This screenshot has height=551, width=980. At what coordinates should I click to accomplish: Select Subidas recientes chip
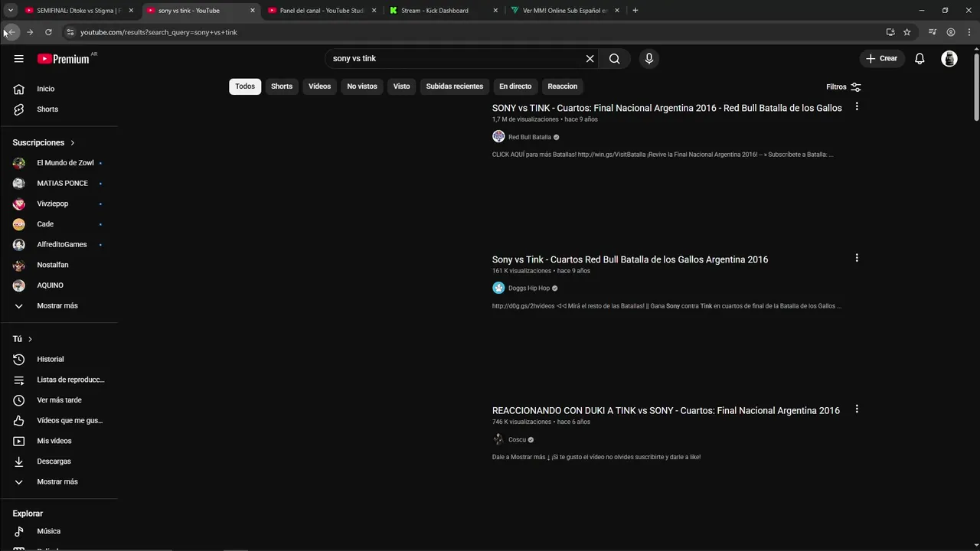click(x=455, y=86)
